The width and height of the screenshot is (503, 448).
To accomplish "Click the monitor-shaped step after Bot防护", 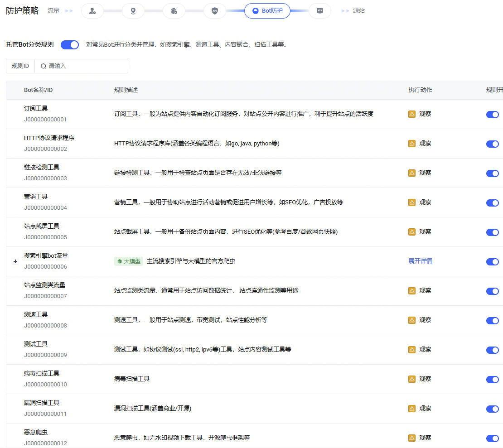I will click(319, 11).
